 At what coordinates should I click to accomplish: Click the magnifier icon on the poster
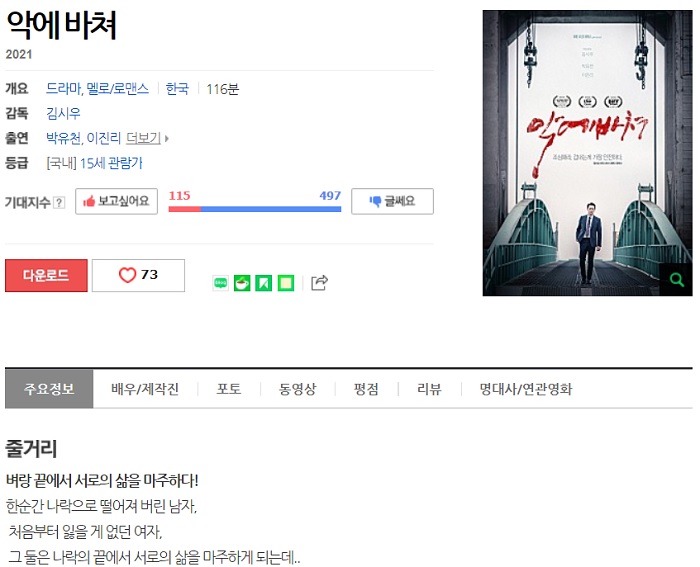click(677, 279)
